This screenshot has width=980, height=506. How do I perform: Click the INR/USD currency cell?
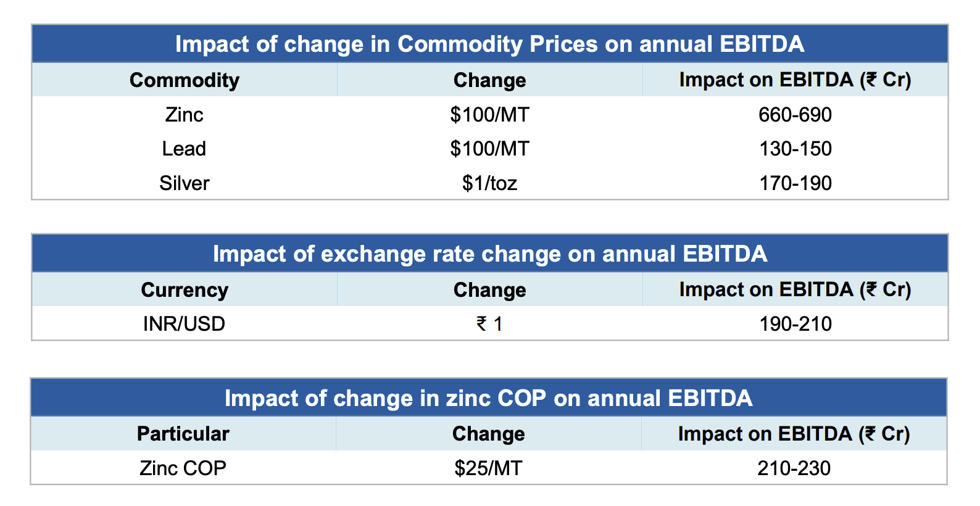(184, 324)
